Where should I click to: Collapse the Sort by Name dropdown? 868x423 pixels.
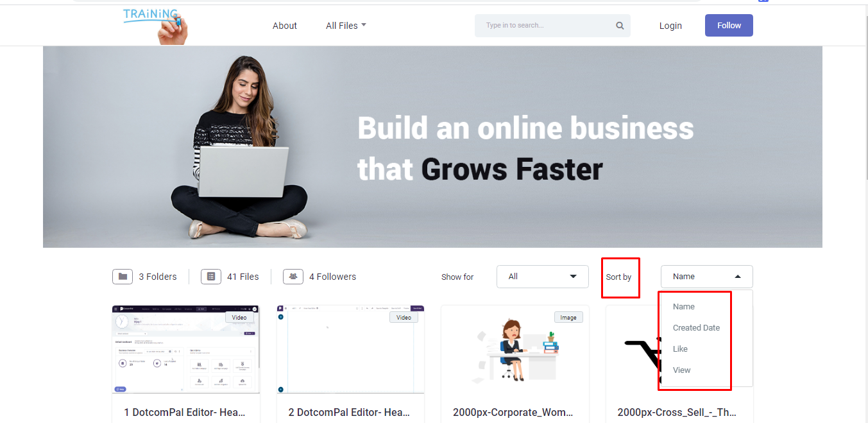[707, 277]
